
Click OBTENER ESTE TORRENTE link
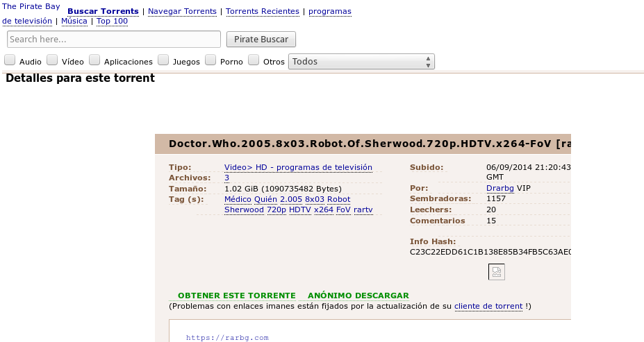tap(237, 296)
